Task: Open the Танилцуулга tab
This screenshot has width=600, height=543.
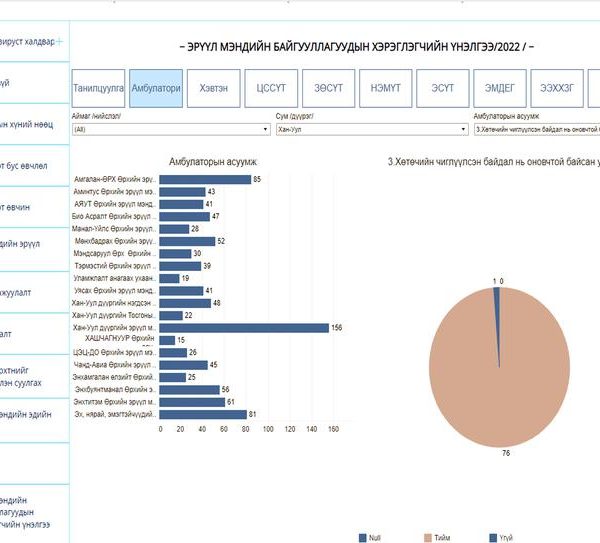Action: (98, 88)
